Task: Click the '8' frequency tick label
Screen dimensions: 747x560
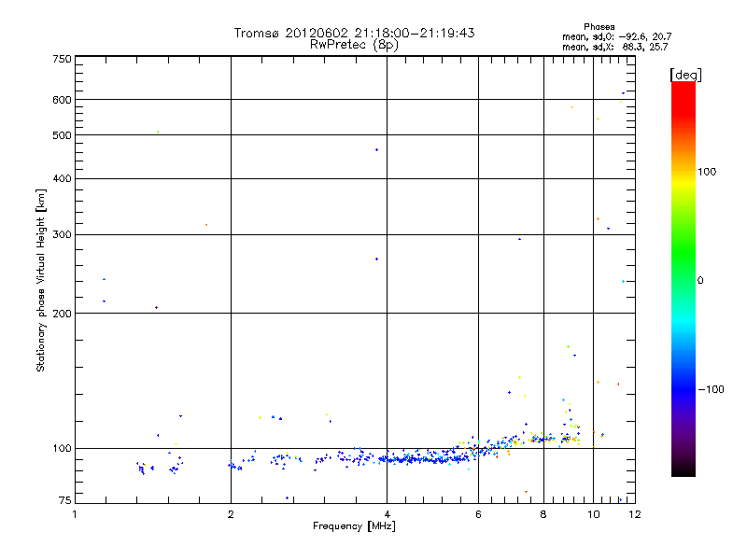Action: [543, 514]
